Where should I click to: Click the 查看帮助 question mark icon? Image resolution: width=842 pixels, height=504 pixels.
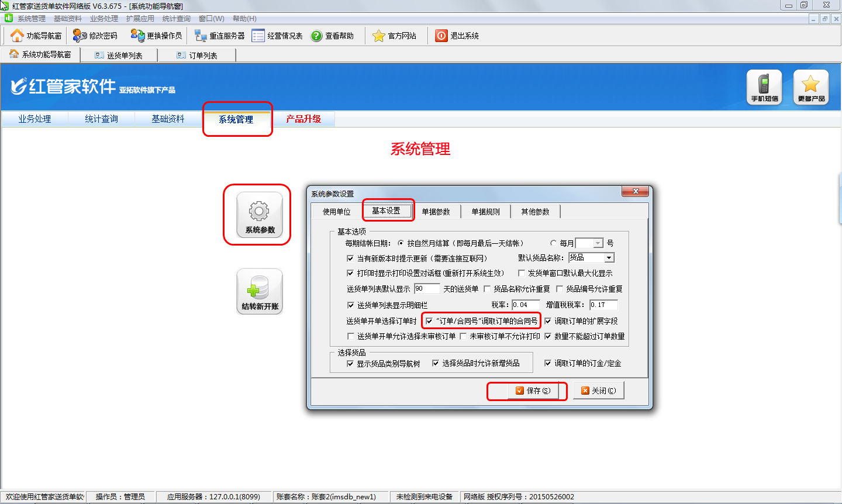316,36
